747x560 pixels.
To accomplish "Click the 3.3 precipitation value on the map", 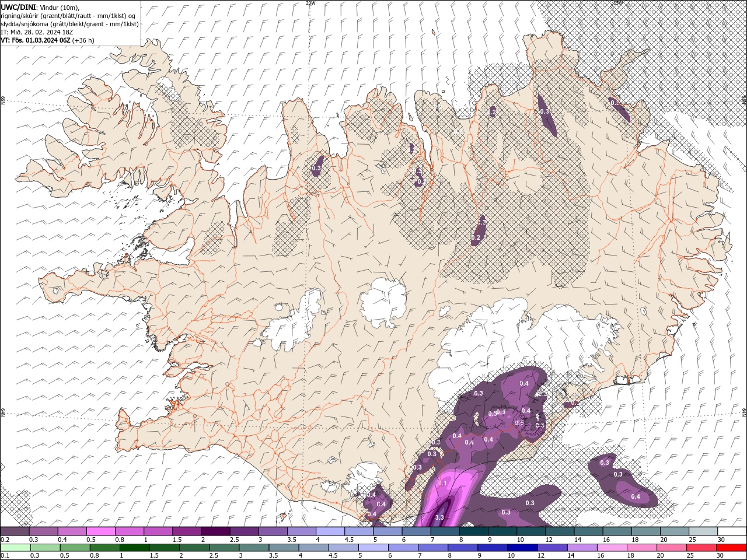I will click(439, 517).
